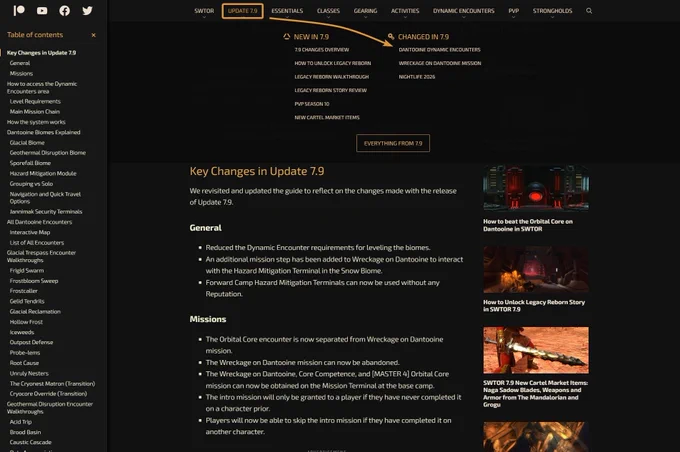Jump to Caustic Cascade walkthrough
This screenshot has width=680, height=452.
(30, 442)
